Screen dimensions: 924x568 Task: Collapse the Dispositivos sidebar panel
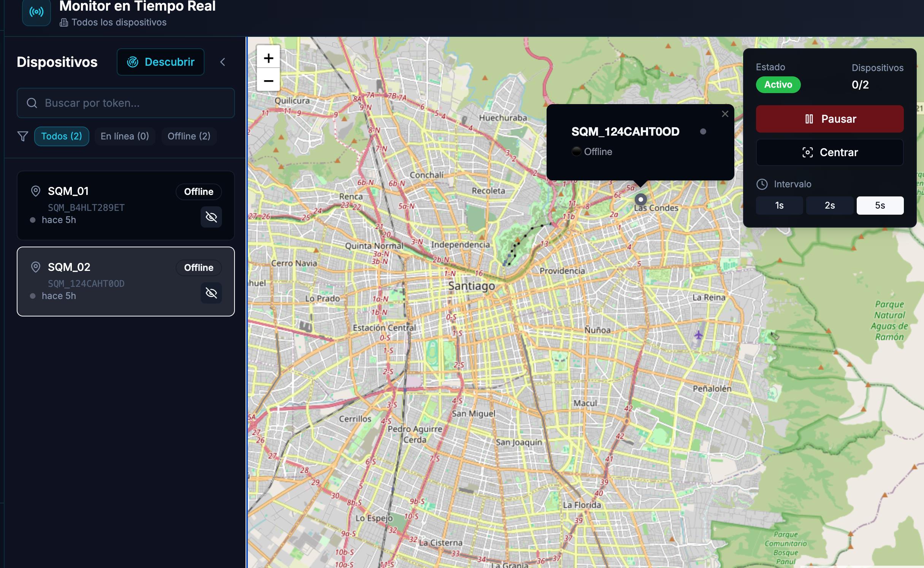(223, 62)
